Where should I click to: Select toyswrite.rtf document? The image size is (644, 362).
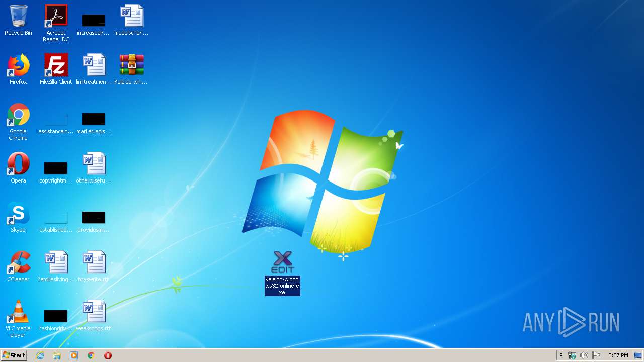point(94,266)
